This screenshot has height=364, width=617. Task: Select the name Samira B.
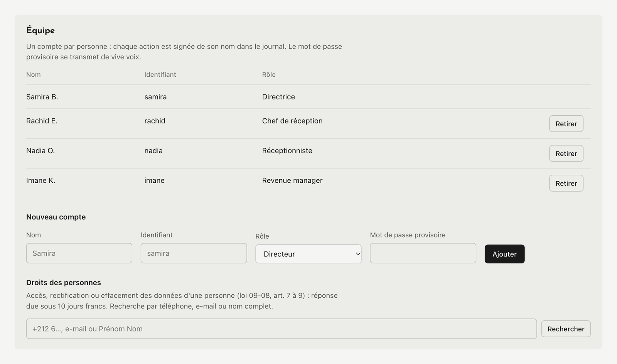tap(42, 97)
